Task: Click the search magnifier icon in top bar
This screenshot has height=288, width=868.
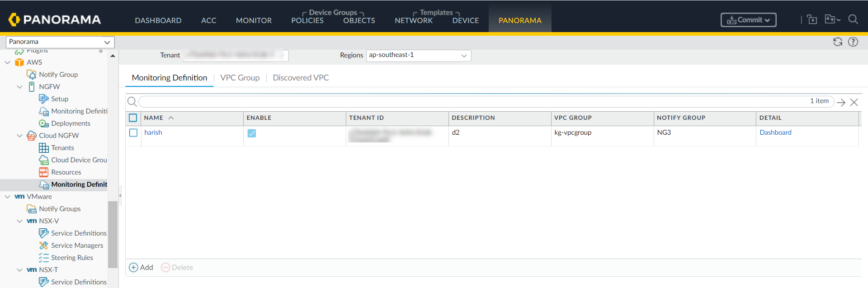Action: pyautogui.click(x=853, y=19)
